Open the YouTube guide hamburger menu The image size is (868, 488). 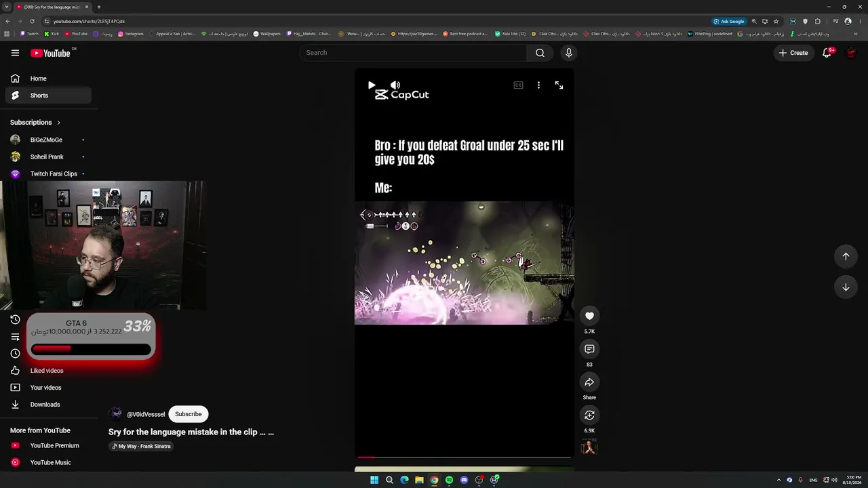pyautogui.click(x=15, y=53)
